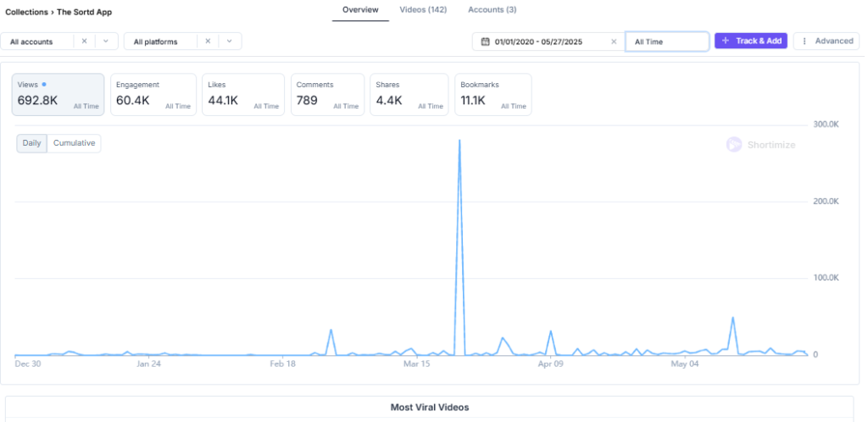Screen dimensions: 868x422
Task: Click the Shortimize watermark logo
Action: (734, 145)
